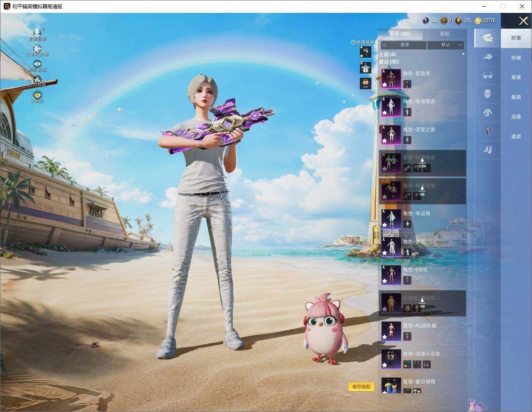
Task: Select the third quick outfit slot with orange figures
Action: click(x=366, y=83)
